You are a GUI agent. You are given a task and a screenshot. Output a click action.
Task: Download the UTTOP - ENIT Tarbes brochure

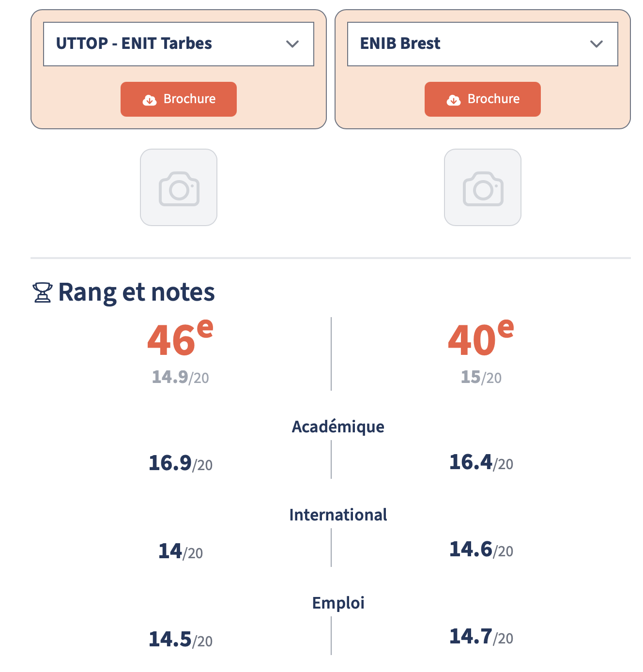point(179,99)
